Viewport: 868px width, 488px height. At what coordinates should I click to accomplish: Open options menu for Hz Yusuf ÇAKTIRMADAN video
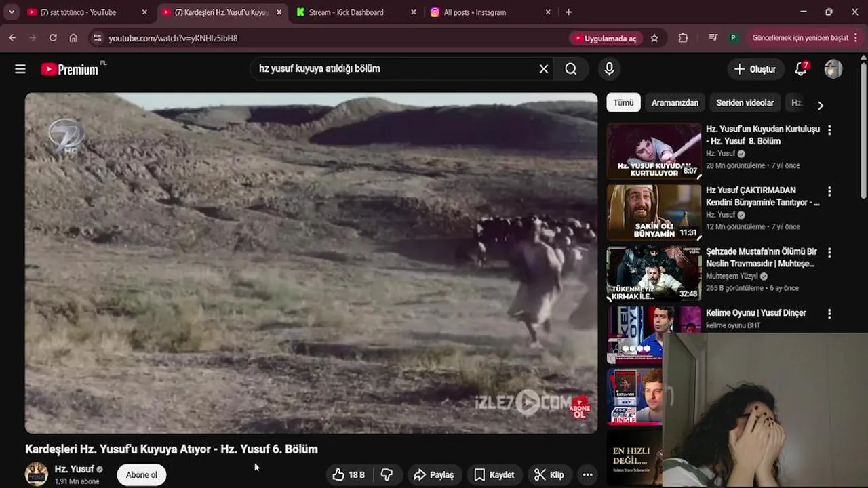pos(829,192)
